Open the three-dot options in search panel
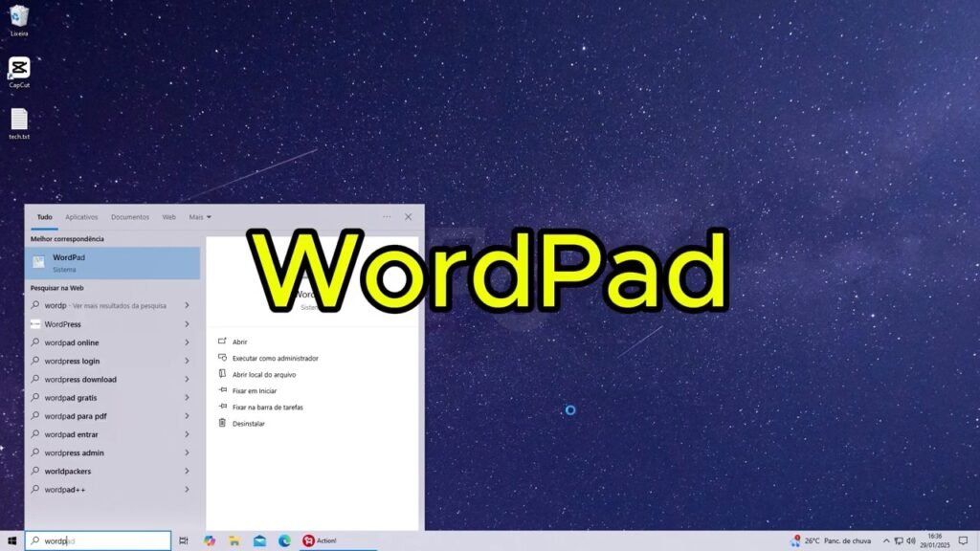The width and height of the screenshot is (980, 551). [387, 217]
